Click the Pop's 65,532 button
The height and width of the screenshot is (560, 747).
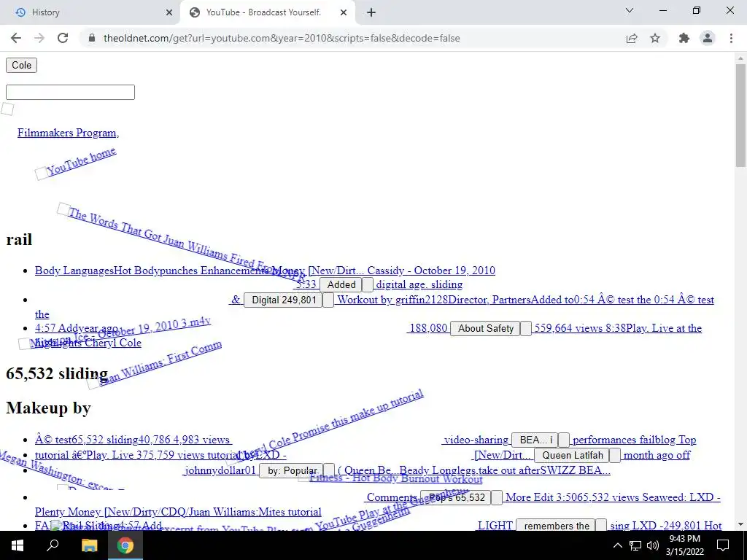point(457,497)
